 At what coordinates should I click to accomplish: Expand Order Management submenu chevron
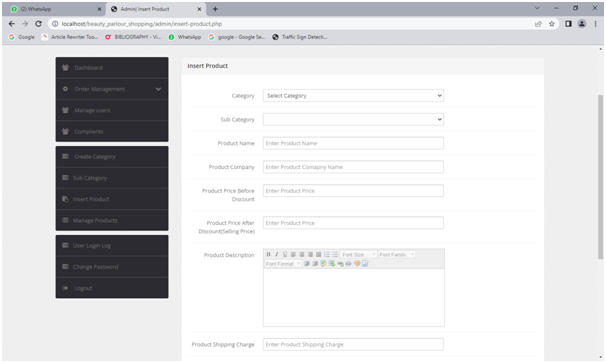pos(158,89)
